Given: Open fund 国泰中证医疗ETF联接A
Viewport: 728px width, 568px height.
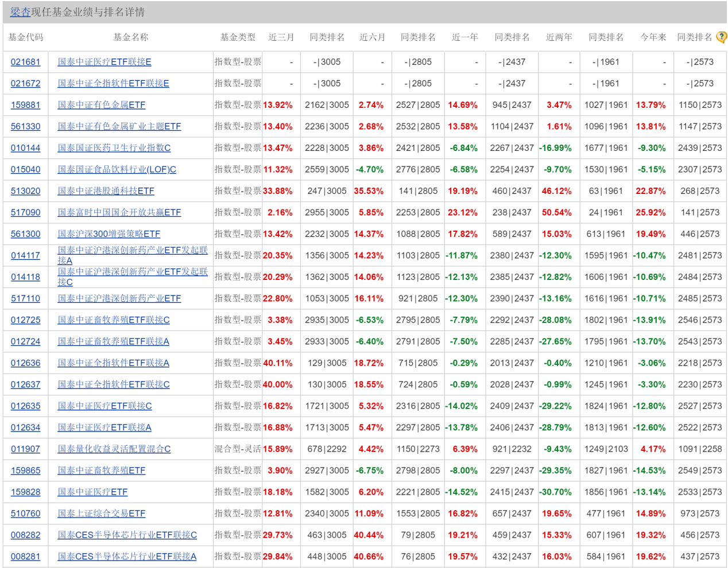Looking at the screenshot, I should pos(104,427).
